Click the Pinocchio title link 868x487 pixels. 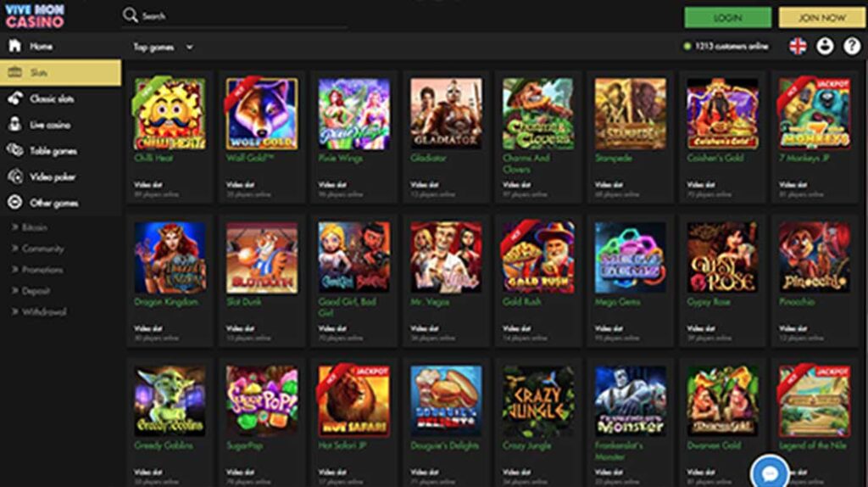pyautogui.click(x=797, y=302)
